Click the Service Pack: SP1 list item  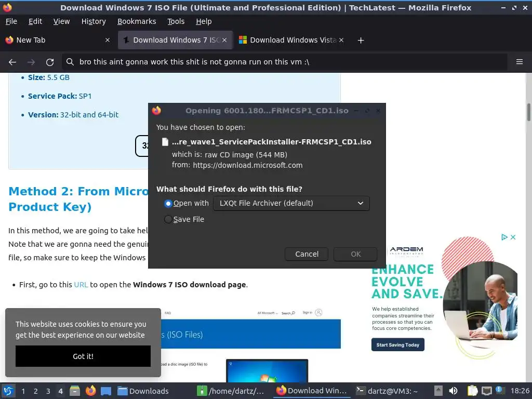[x=60, y=96]
